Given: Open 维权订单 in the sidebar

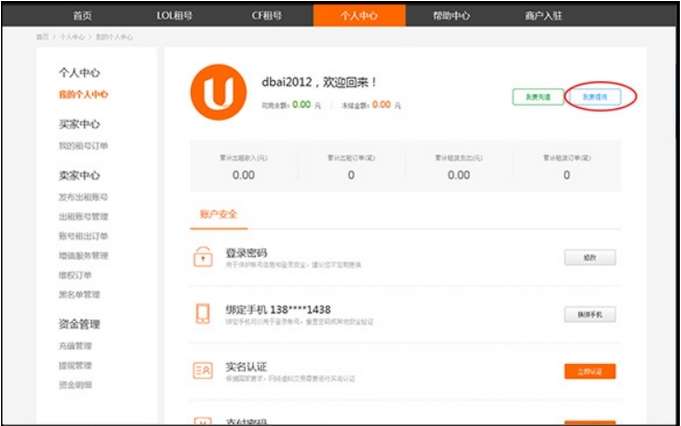Looking at the screenshot, I should click(x=75, y=275).
